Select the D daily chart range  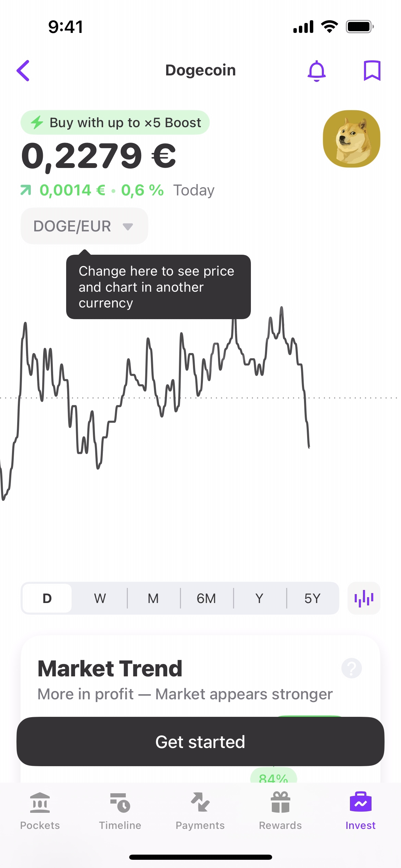(x=47, y=598)
